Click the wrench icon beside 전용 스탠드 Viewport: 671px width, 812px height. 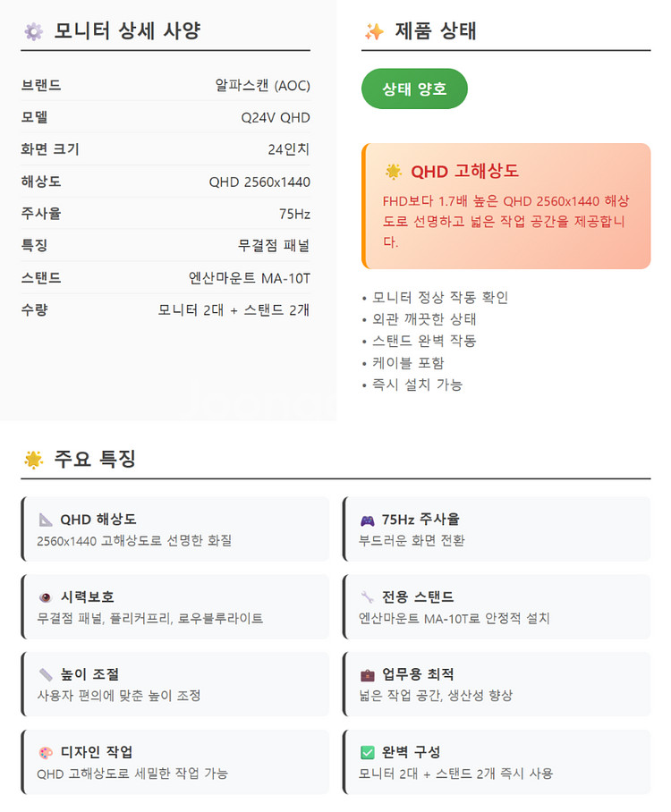pyautogui.click(x=368, y=597)
